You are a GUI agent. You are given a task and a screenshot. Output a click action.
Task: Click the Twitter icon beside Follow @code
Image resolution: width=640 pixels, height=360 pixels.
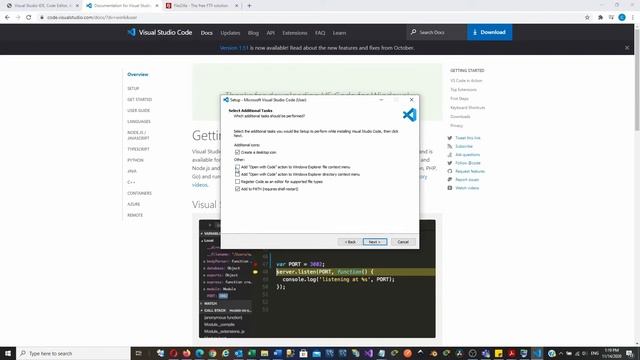(450, 163)
